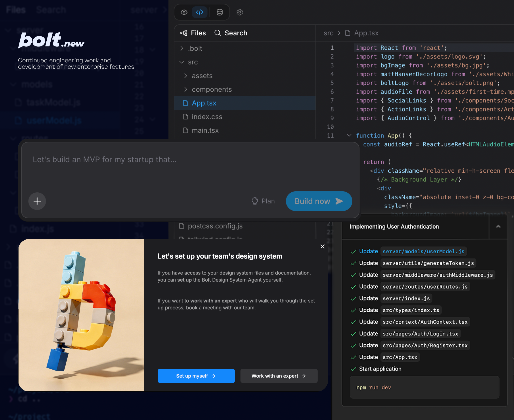The height and width of the screenshot is (420, 514).
Task: Open index.css in the file tree
Action: (245, 117)
